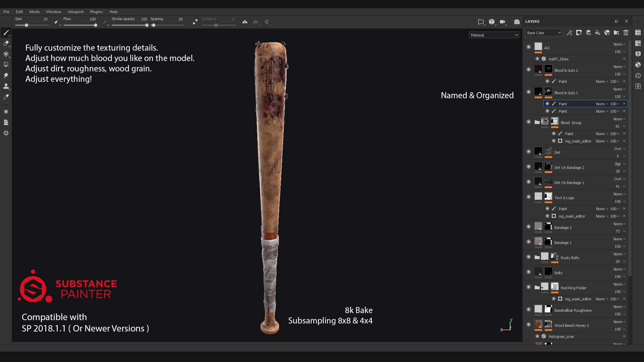
Task: Open blend mode of Dirt On Bandage 2
Action: click(620, 164)
